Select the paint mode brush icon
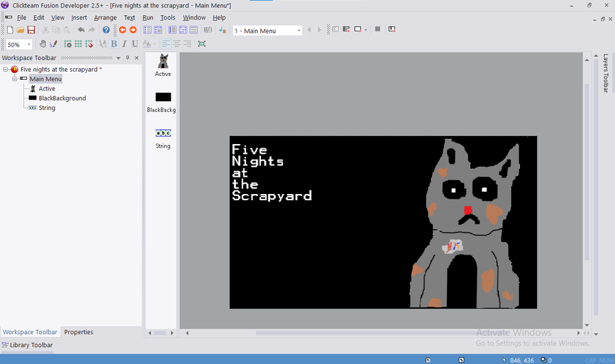615x364 pixels. pyautogui.click(x=53, y=44)
